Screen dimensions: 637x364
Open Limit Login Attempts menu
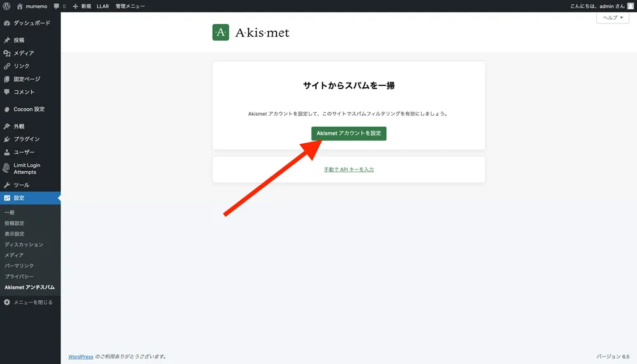(27, 169)
